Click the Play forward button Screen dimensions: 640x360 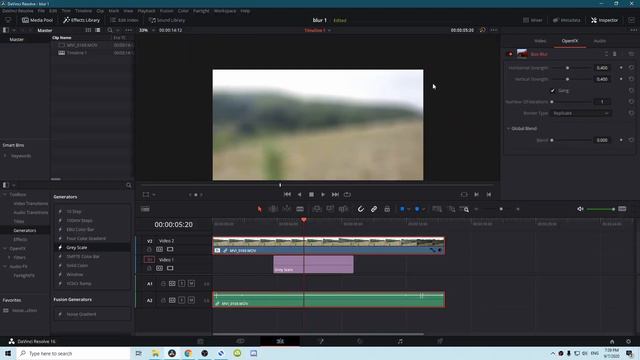tap(323, 195)
